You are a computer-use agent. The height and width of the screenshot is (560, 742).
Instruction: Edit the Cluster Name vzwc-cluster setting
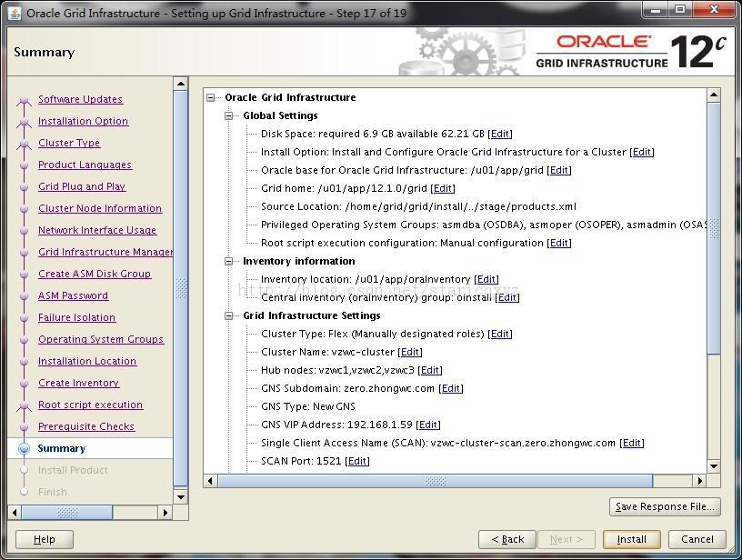coord(410,353)
